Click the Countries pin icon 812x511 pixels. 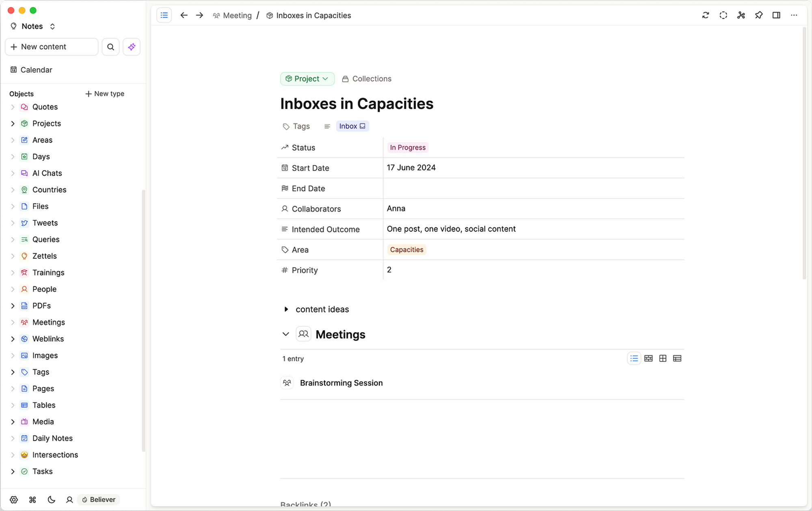24,190
